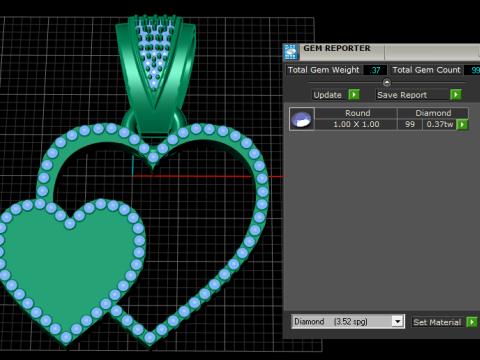Viewport: 480px width, 360px height.
Task: Select the round gem thumbnail in the report
Action: point(301,119)
